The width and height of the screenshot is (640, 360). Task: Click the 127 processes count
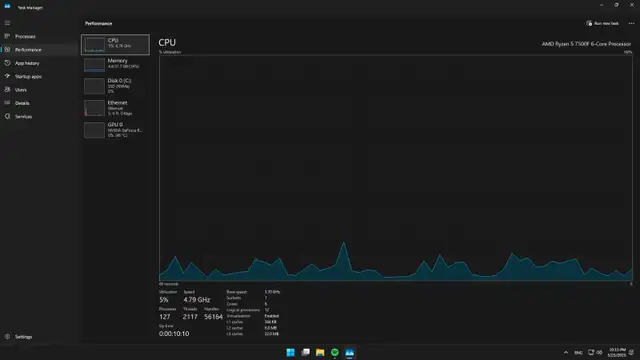[164, 317]
